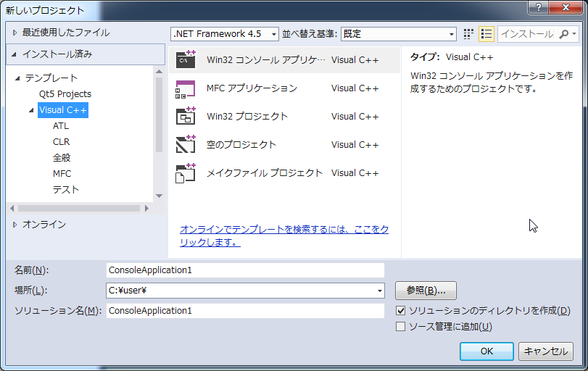Select the MFC アプリケーション template icon
588x371 pixels.
(x=186, y=88)
